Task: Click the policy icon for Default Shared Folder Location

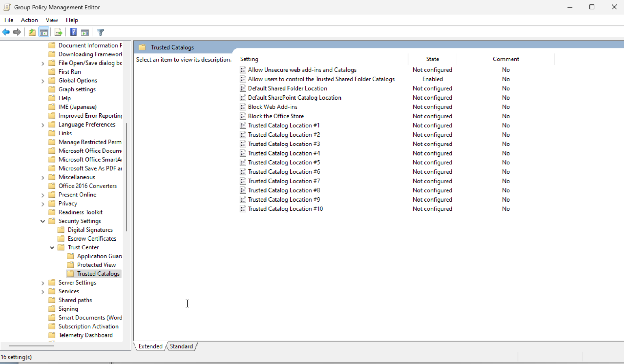Action: point(243,88)
